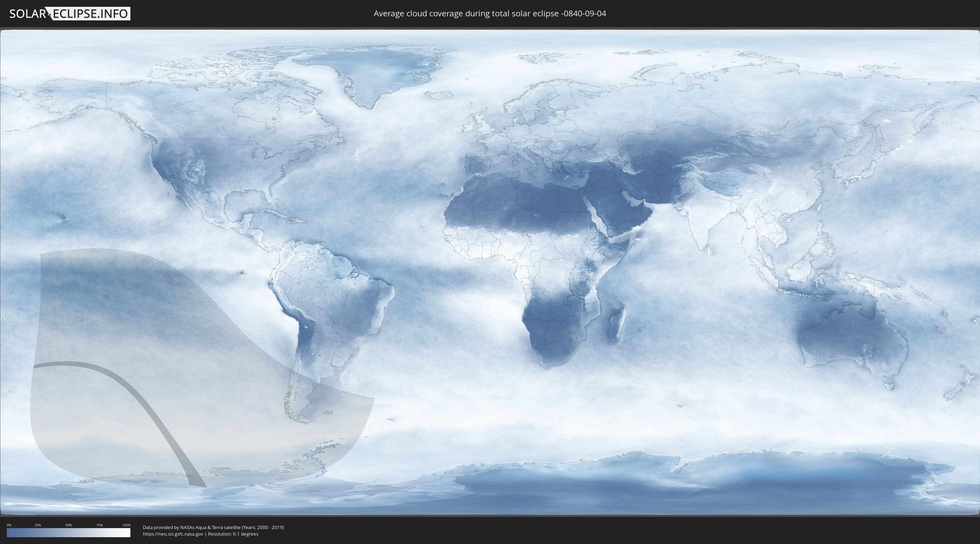Click the 0% legend label

click(x=9, y=525)
